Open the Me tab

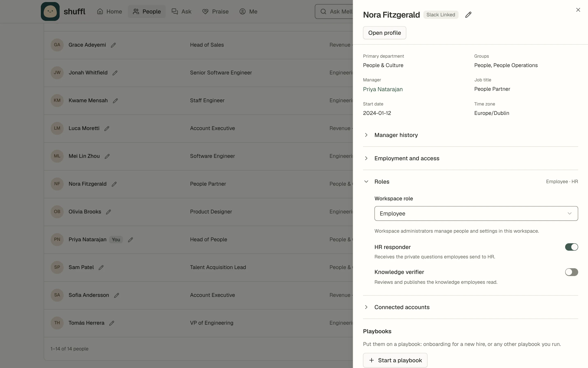click(248, 11)
